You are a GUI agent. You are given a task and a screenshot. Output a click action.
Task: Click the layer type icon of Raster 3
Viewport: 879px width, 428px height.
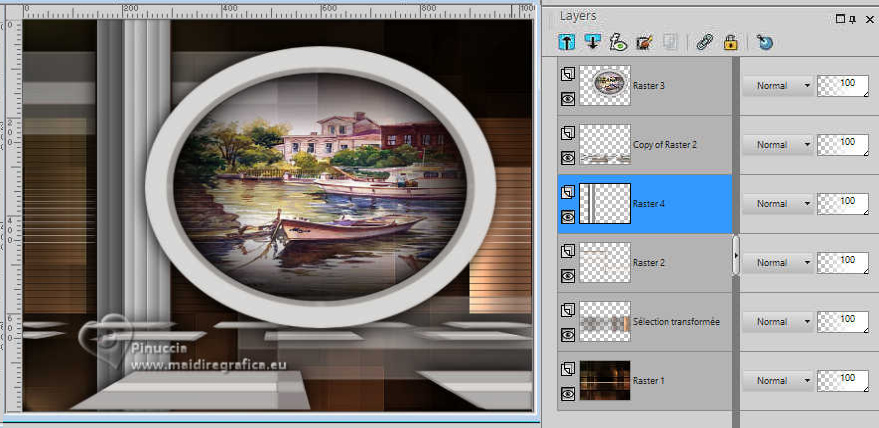tap(568, 73)
